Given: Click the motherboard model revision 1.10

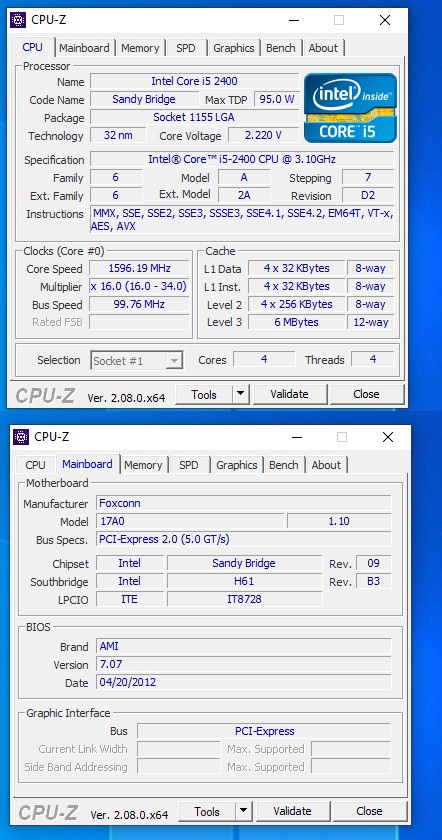Looking at the screenshot, I should pos(339,521).
